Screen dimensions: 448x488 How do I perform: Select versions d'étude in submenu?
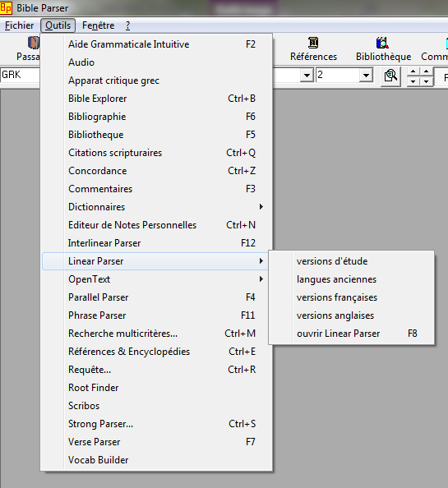point(352,261)
